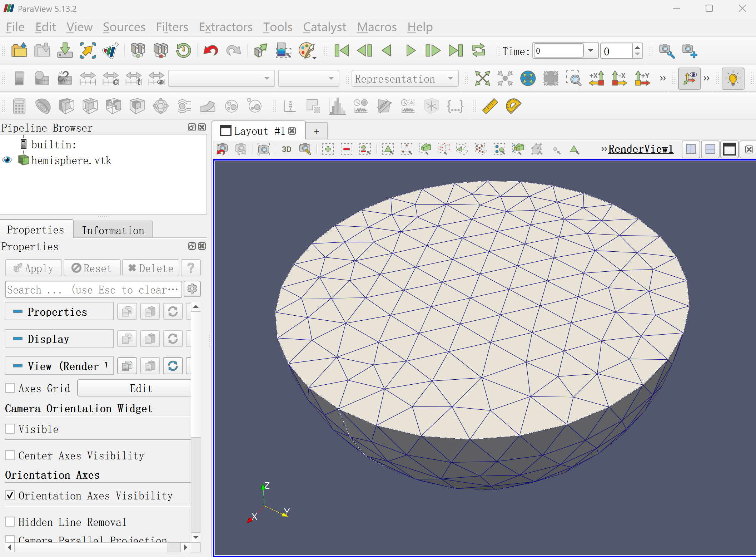
Task: Switch to the Information tab
Action: [x=113, y=230]
